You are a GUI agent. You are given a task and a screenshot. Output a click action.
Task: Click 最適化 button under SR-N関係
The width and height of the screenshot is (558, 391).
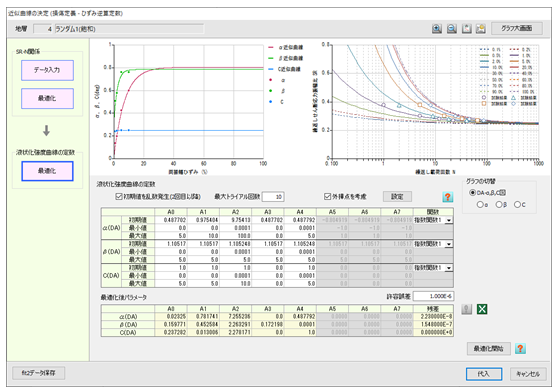47,98
